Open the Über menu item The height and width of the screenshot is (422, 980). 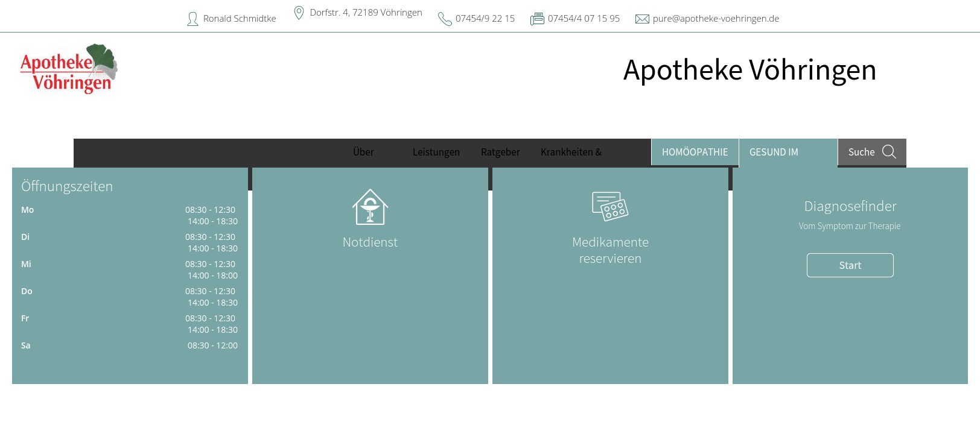[x=363, y=152]
